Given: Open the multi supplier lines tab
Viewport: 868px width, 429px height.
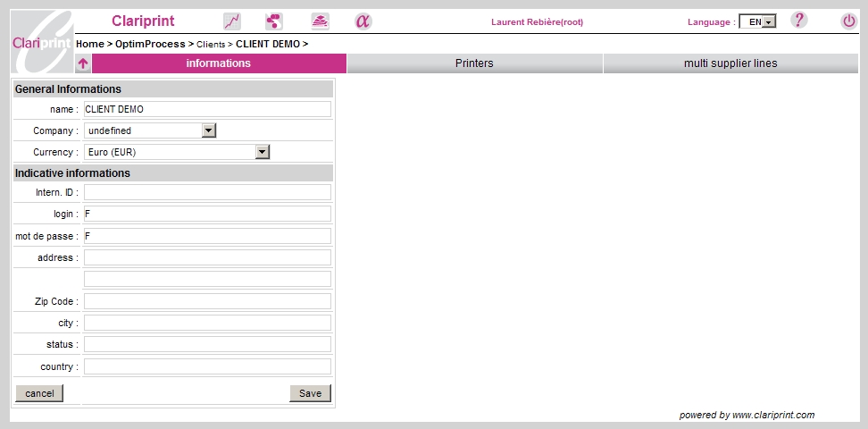Looking at the screenshot, I should 730,63.
